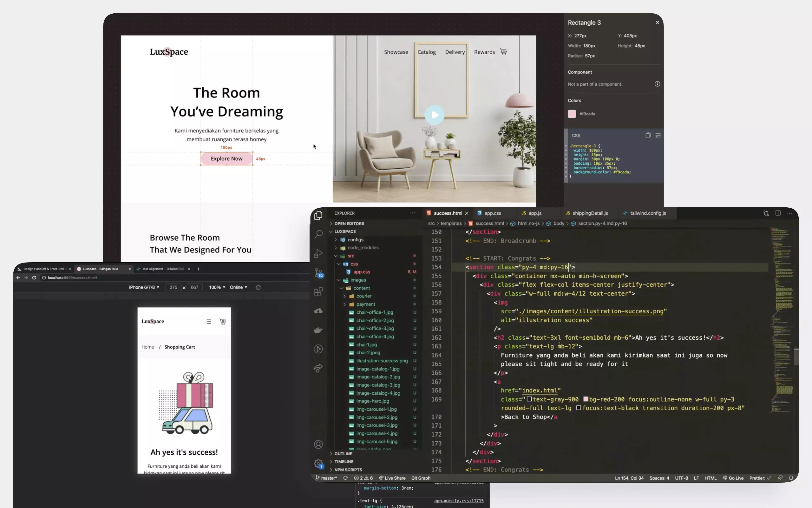Click editor minimap scrollbar
Image resolution: width=812 pixels, height=508 pixels.
coord(796,356)
